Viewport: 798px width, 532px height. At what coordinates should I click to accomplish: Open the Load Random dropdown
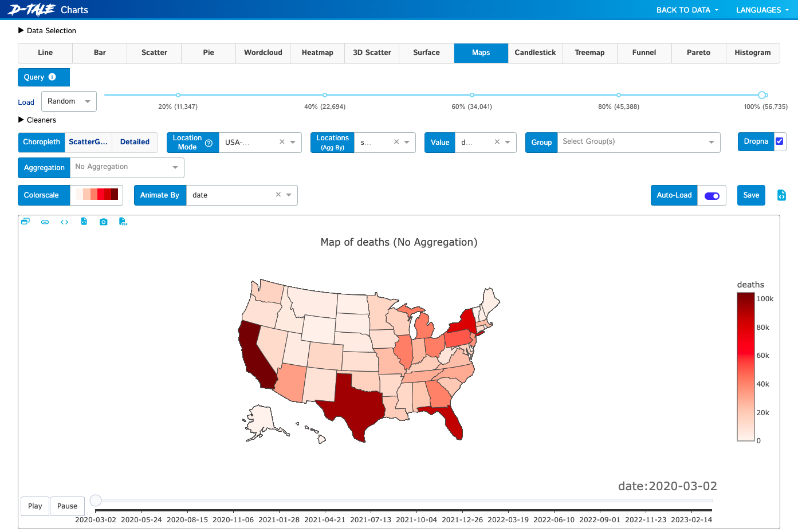[69, 101]
